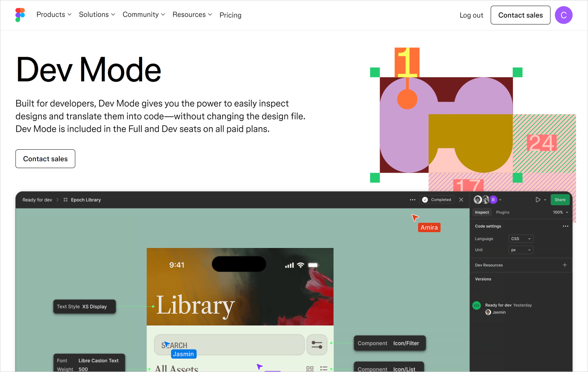This screenshot has height=372, width=588.
Task: Click the Figma logo in the navigation bar
Action: (20, 15)
